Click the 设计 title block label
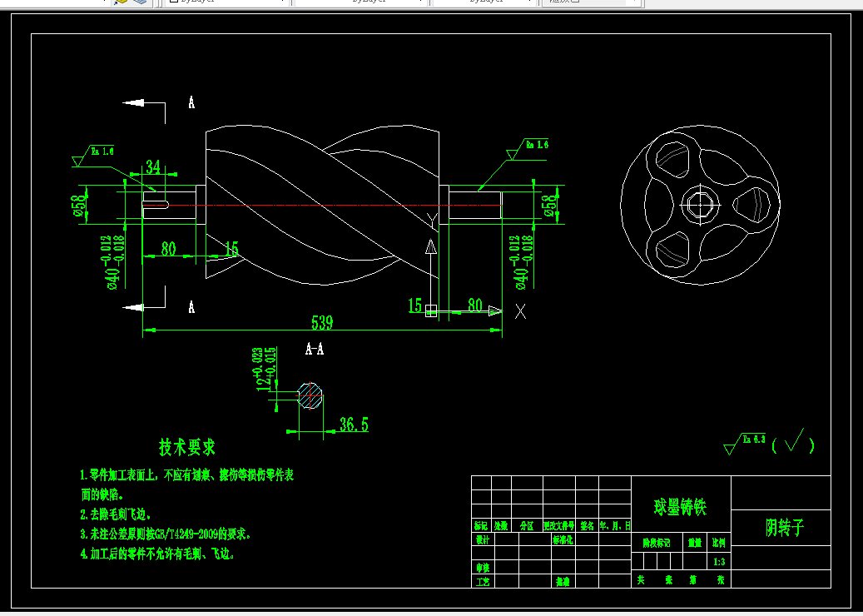This screenshot has height=616, width=863. (483, 539)
